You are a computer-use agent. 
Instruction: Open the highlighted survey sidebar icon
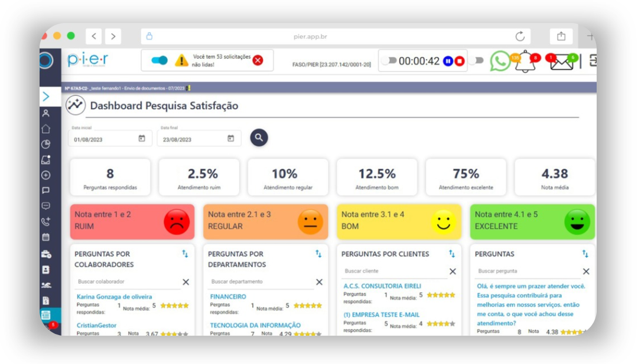pyautogui.click(x=46, y=315)
